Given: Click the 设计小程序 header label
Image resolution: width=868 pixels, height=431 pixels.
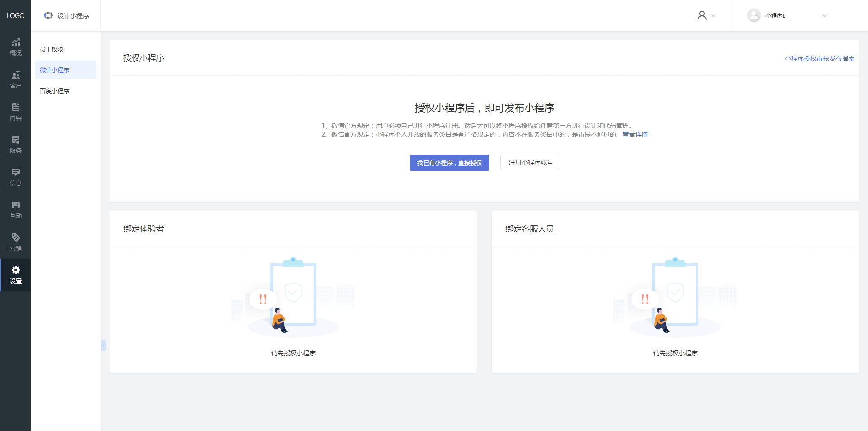Looking at the screenshot, I should tap(73, 16).
